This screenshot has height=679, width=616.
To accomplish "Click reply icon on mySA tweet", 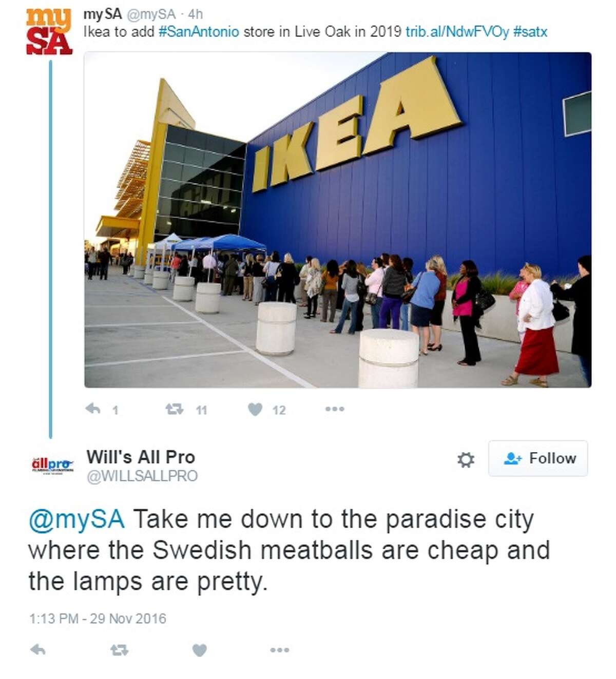I will [93, 409].
